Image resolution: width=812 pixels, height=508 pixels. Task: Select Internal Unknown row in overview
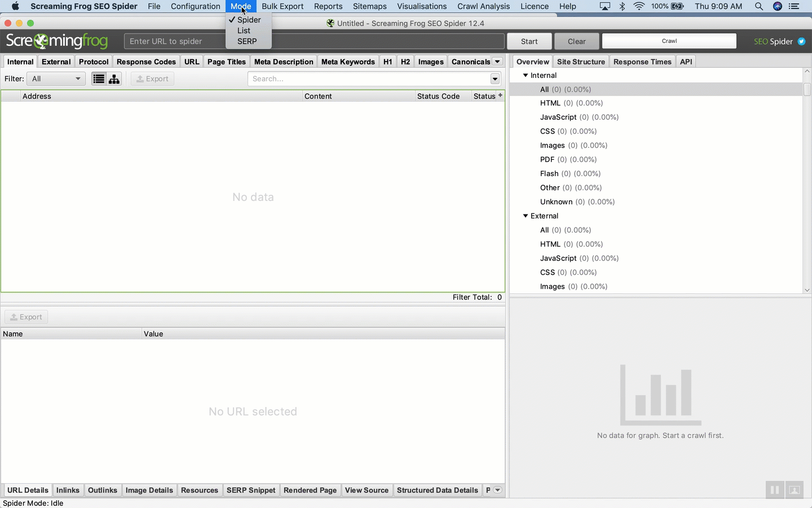pyautogui.click(x=656, y=202)
